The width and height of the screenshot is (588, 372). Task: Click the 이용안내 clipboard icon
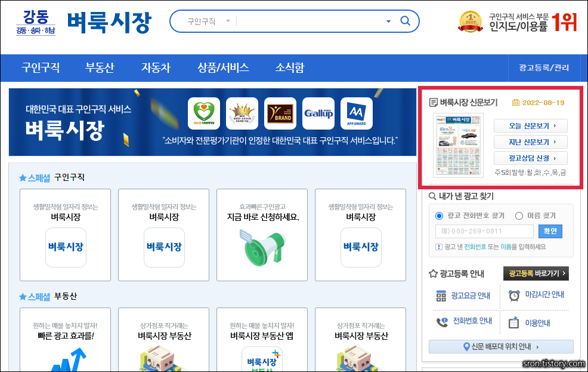(x=513, y=322)
